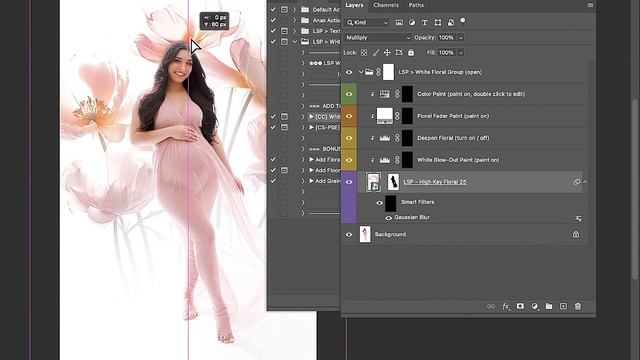Select the Background layer thumbnail

pyautogui.click(x=365, y=234)
